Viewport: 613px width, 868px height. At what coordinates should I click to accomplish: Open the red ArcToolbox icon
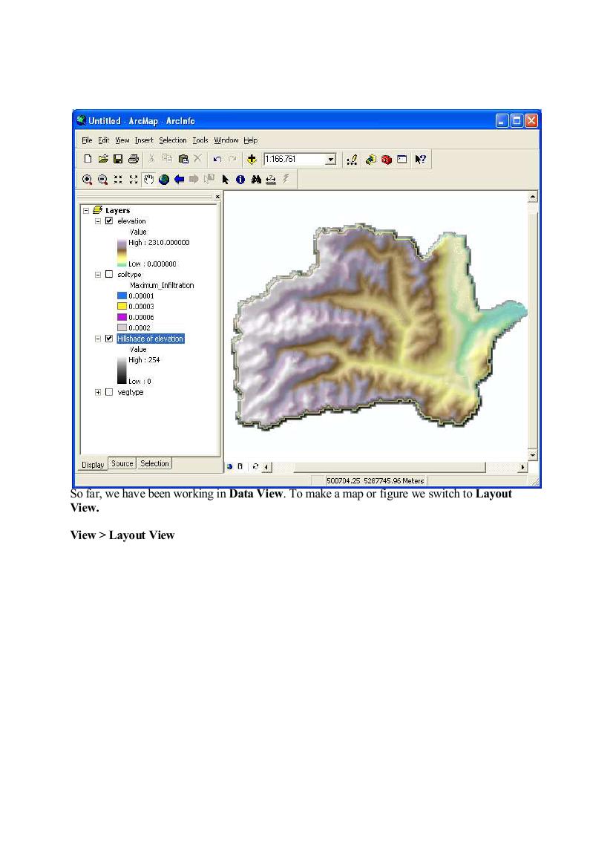click(x=386, y=160)
